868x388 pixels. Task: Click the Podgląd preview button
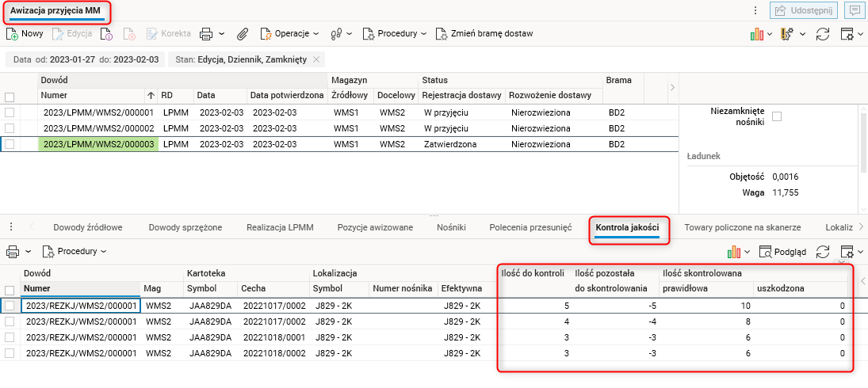coord(782,251)
